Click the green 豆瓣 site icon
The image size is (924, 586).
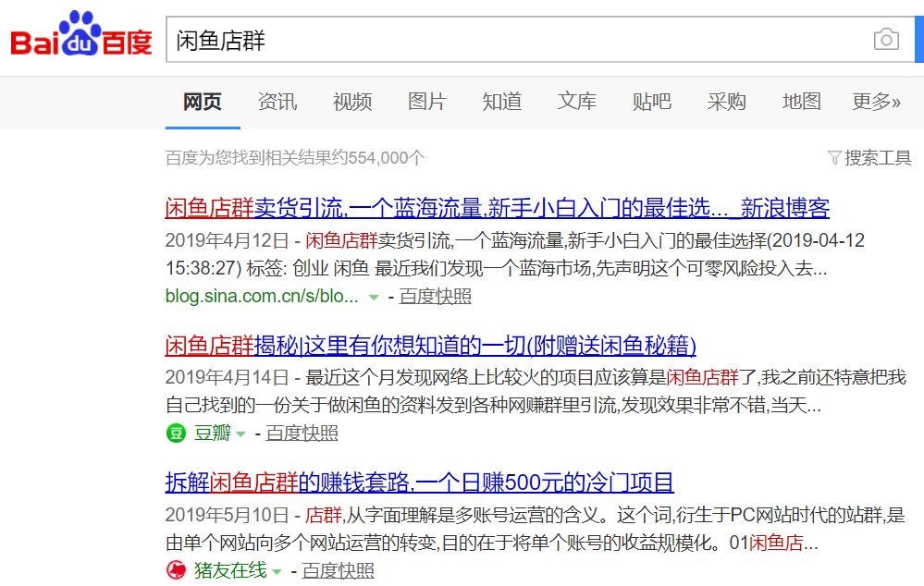(176, 433)
